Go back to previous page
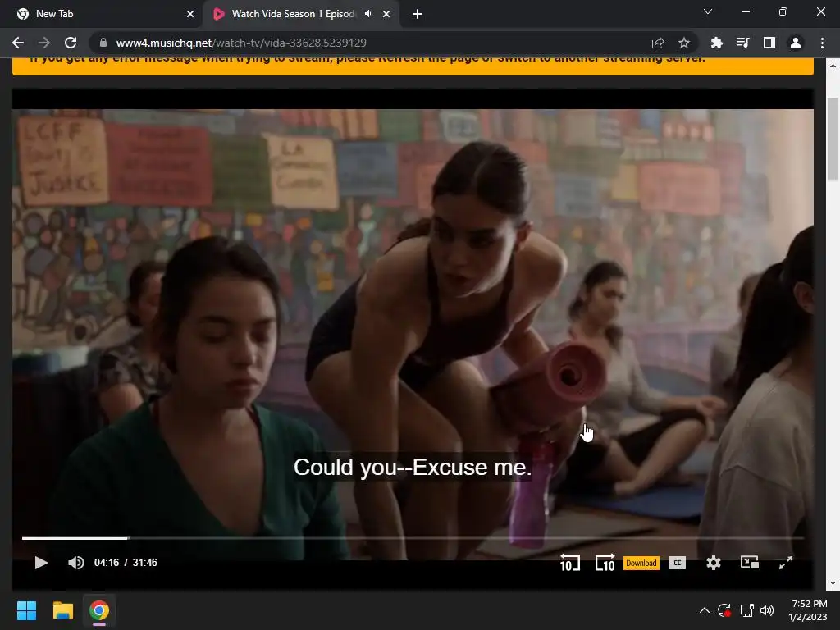Screen dimensions: 840x630 18,43
